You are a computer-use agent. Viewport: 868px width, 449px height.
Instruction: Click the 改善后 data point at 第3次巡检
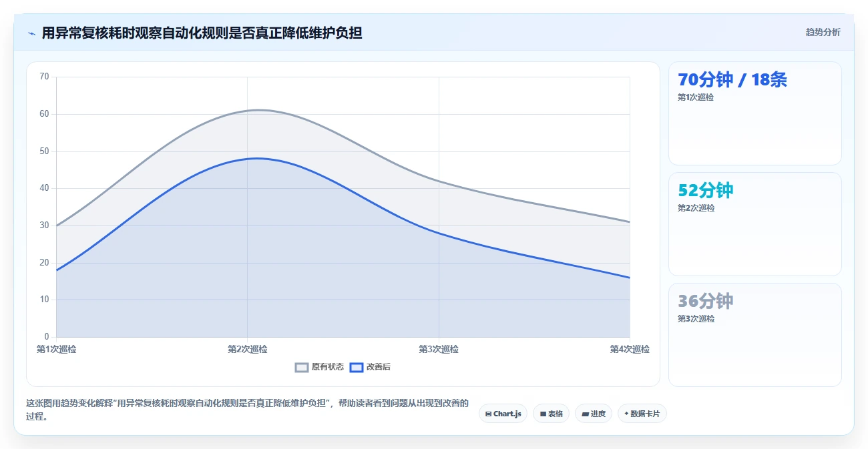tap(439, 233)
